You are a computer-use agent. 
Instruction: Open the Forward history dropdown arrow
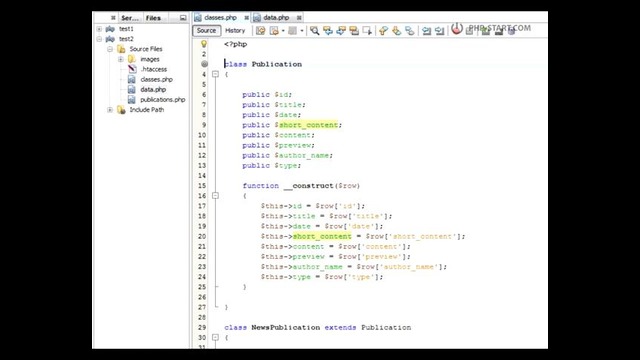click(x=302, y=31)
